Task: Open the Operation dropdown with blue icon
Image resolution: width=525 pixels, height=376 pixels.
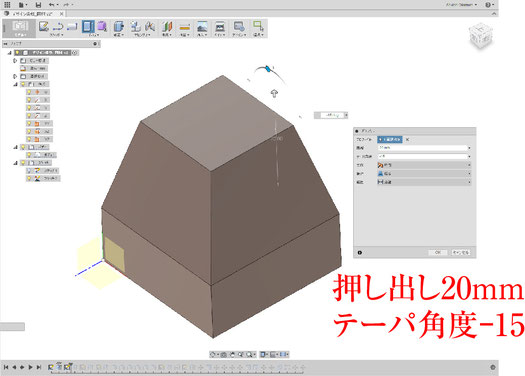Action: [x=424, y=174]
